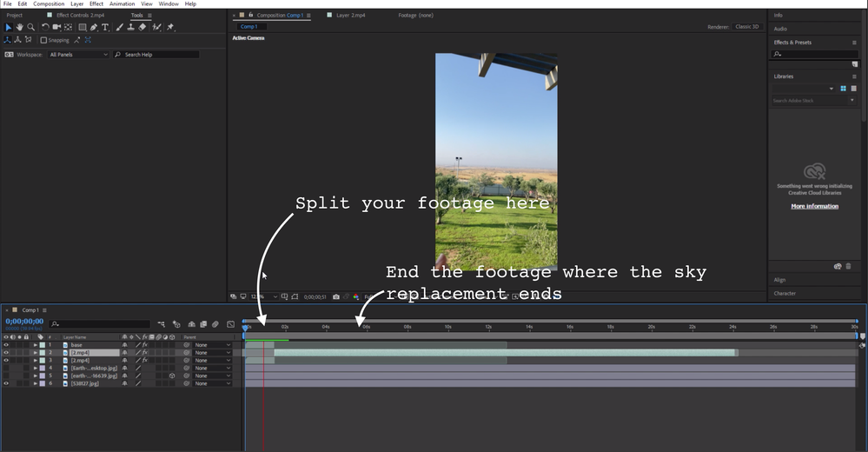Viewport: 868px width, 452px height.
Task: Choose the World Axis mode icon
Action: (17, 40)
